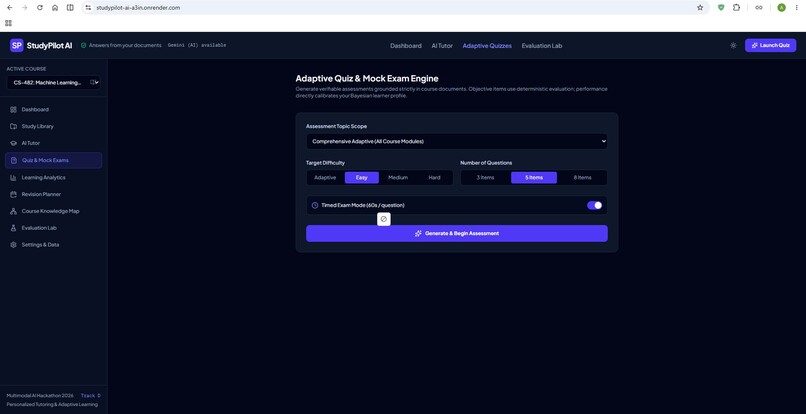Select Hard difficulty option
Viewport: 806px width, 414px height.
click(x=434, y=177)
